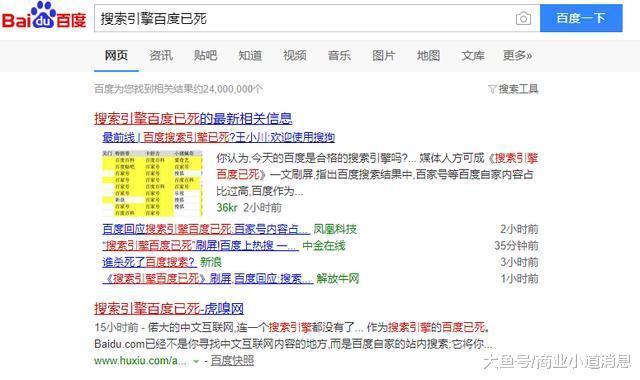View the 百度快照 cached page
Viewport: 640px width, 380px height.
232,360
